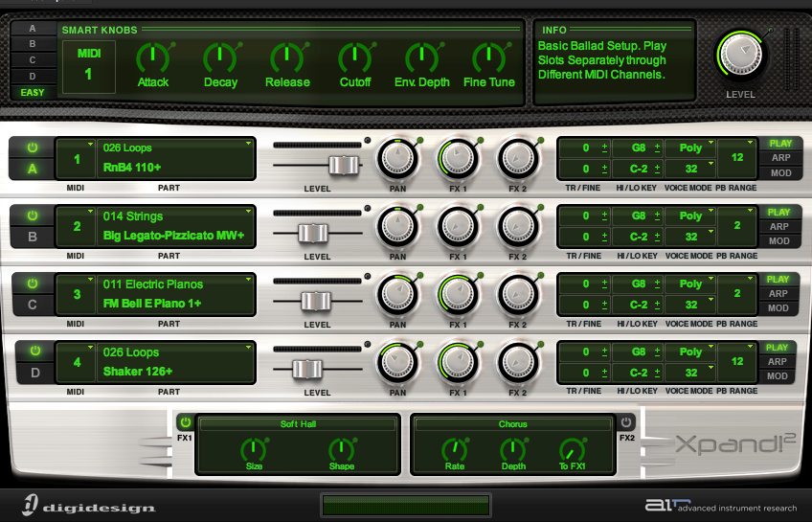Click the Decay smart knob
Image resolution: width=812 pixels, height=522 pixels.
220,58
